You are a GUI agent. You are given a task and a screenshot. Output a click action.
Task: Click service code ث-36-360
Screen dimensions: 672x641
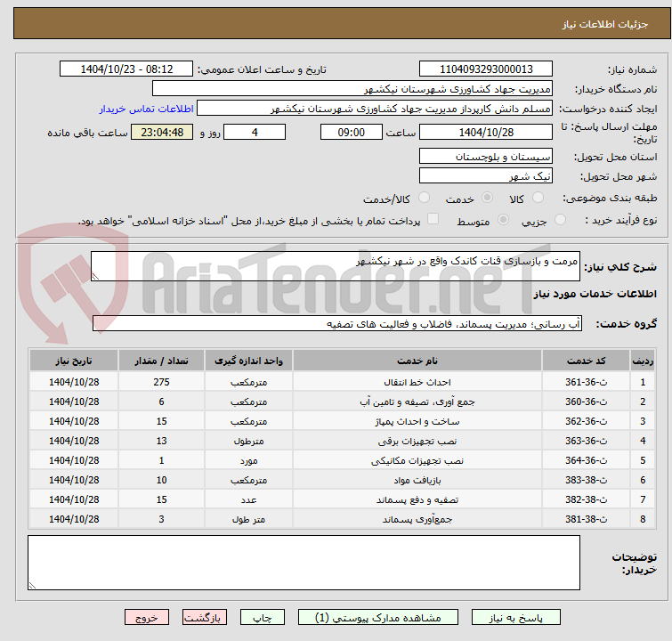(586, 402)
